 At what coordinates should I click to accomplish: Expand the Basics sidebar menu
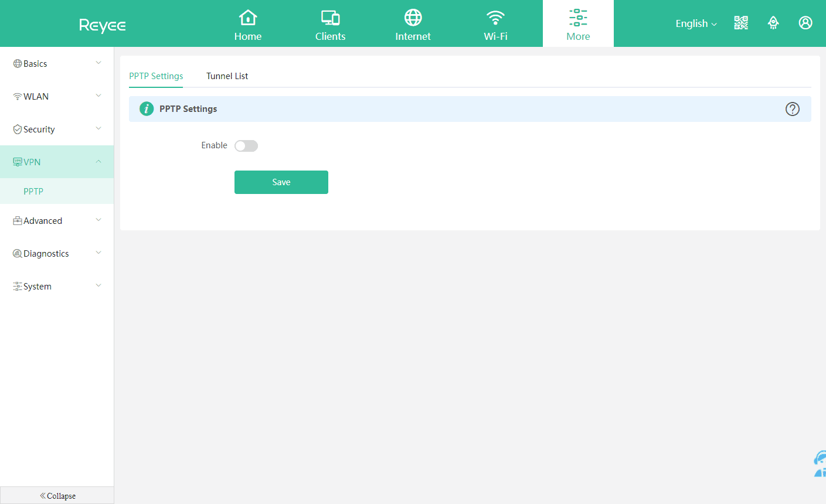coord(57,63)
